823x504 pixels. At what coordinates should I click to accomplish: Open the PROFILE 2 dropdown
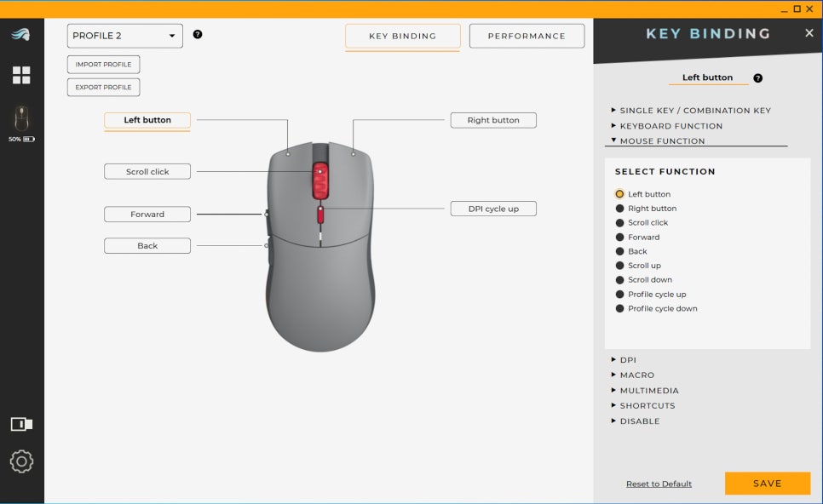pyautogui.click(x=125, y=36)
